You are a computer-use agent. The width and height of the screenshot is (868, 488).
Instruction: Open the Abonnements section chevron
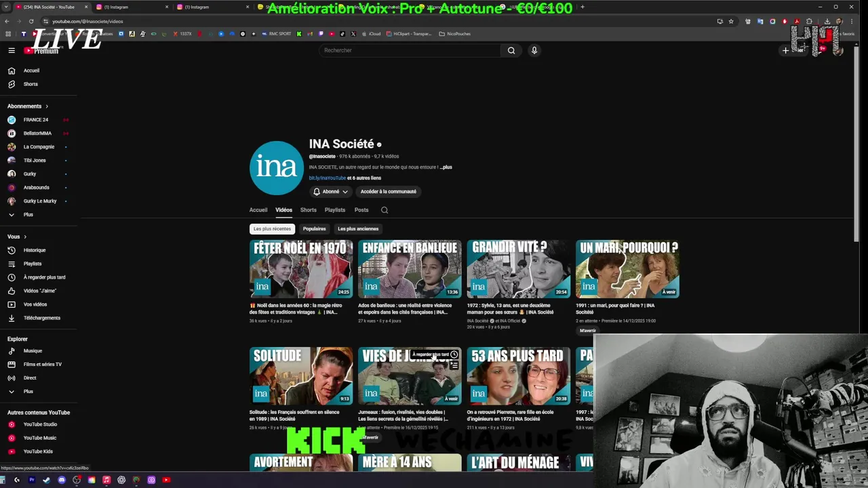click(x=47, y=106)
